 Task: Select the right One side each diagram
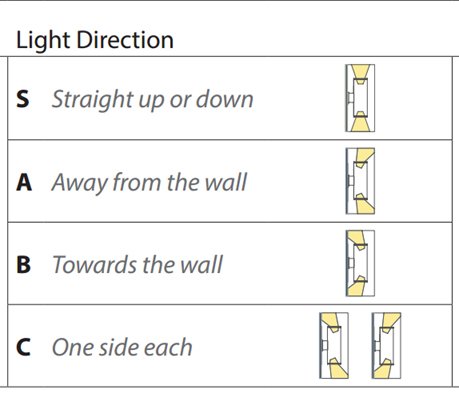coord(386,345)
